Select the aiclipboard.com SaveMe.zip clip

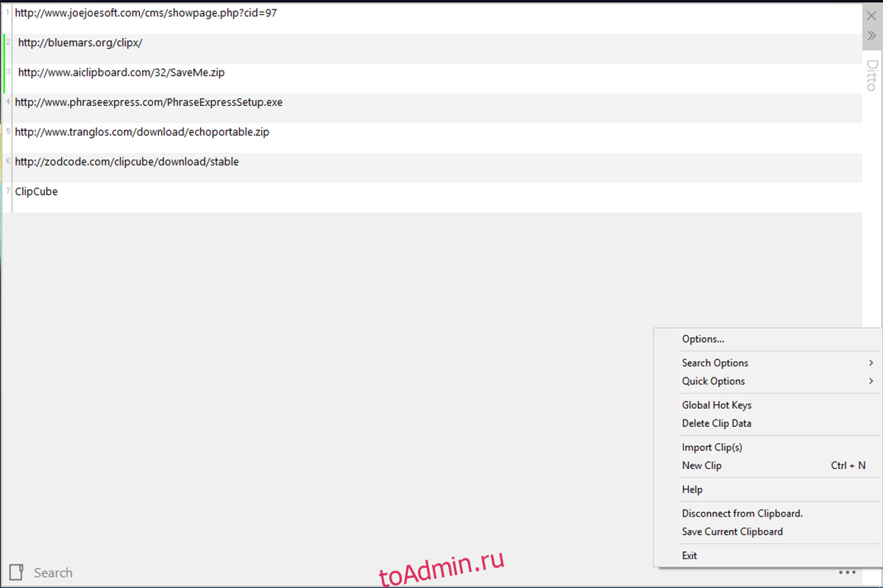[x=433, y=78]
